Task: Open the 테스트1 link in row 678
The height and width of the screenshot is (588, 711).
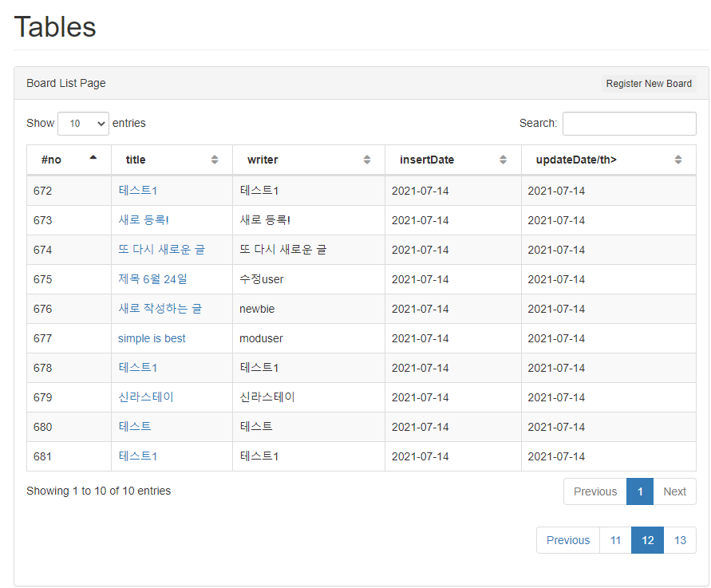Action: coord(137,368)
